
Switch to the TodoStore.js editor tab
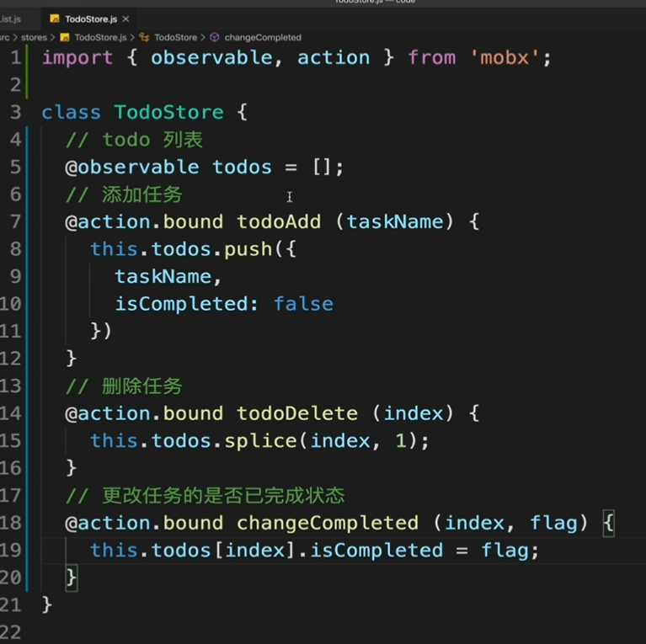(89, 19)
